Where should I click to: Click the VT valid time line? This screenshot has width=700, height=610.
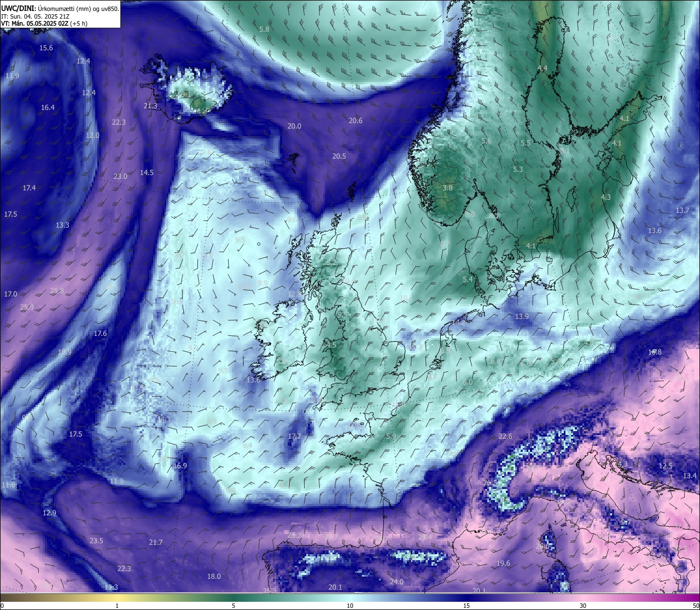coord(44,24)
